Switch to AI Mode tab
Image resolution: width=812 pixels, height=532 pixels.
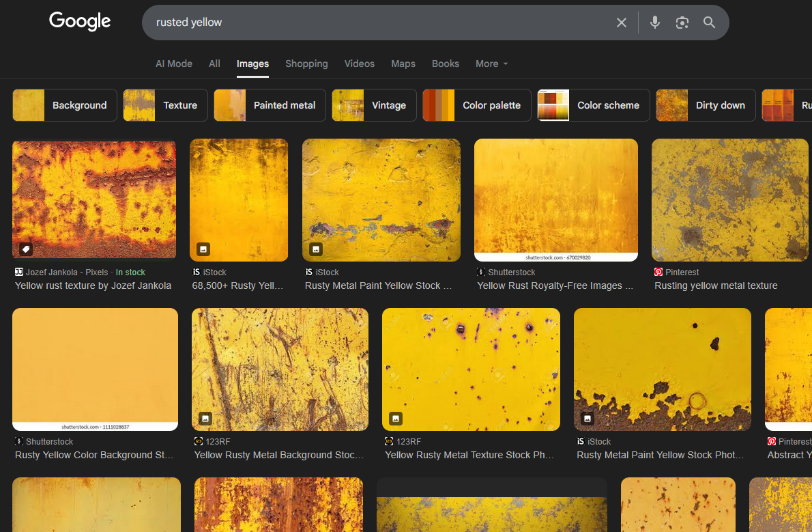coord(174,64)
